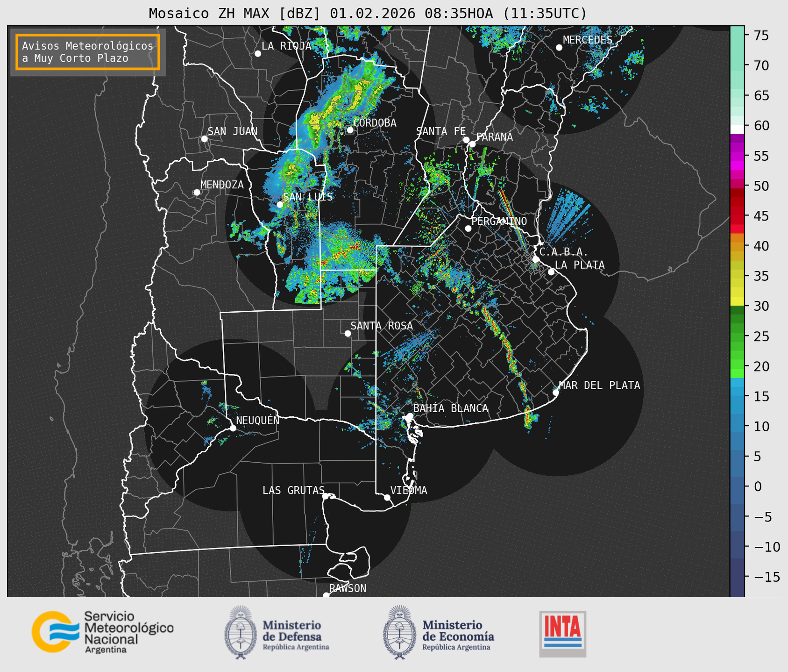Click the Mosaico ZH MAX title text
This screenshot has width=788, height=672.
pyautogui.click(x=367, y=14)
